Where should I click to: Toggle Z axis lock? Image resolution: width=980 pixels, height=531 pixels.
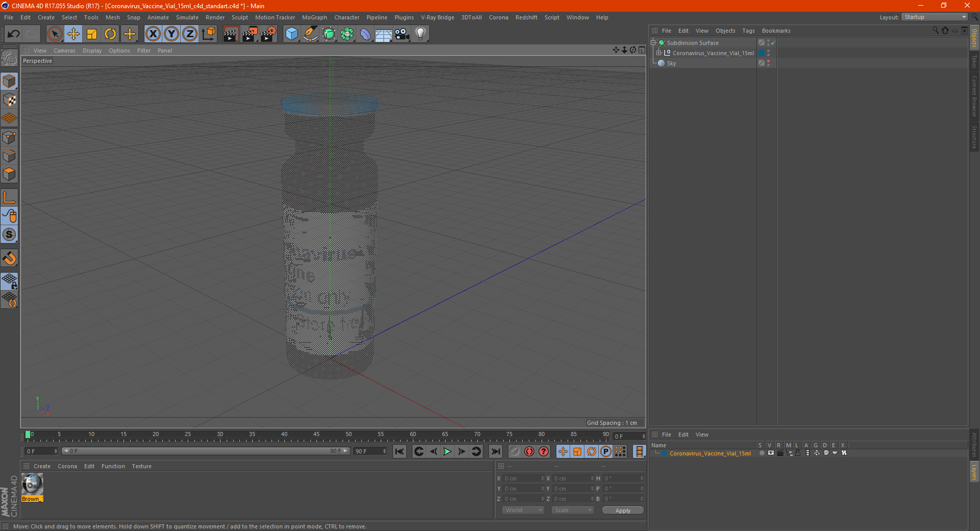point(190,34)
